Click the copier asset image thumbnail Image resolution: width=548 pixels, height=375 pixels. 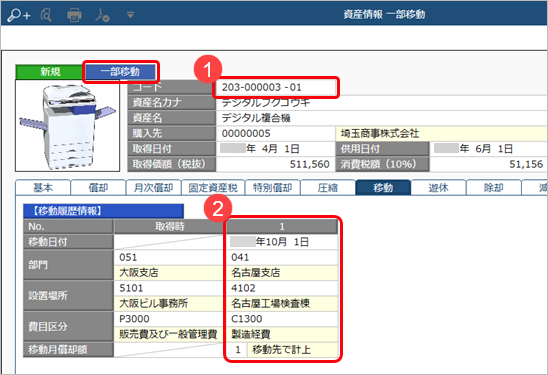click(67, 126)
